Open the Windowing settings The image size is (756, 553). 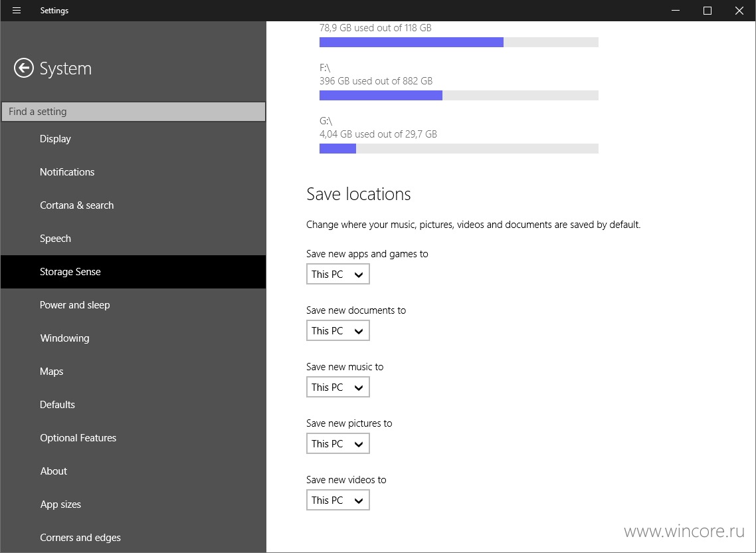(133, 339)
